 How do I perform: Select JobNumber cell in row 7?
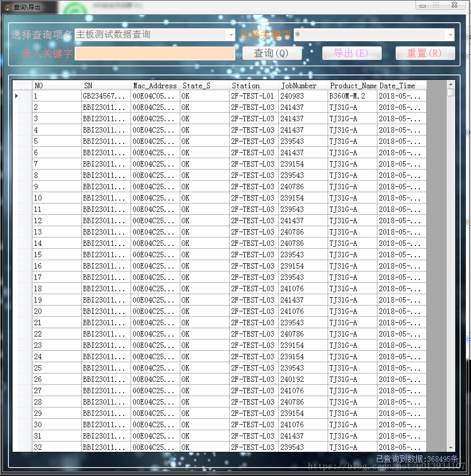click(x=303, y=164)
